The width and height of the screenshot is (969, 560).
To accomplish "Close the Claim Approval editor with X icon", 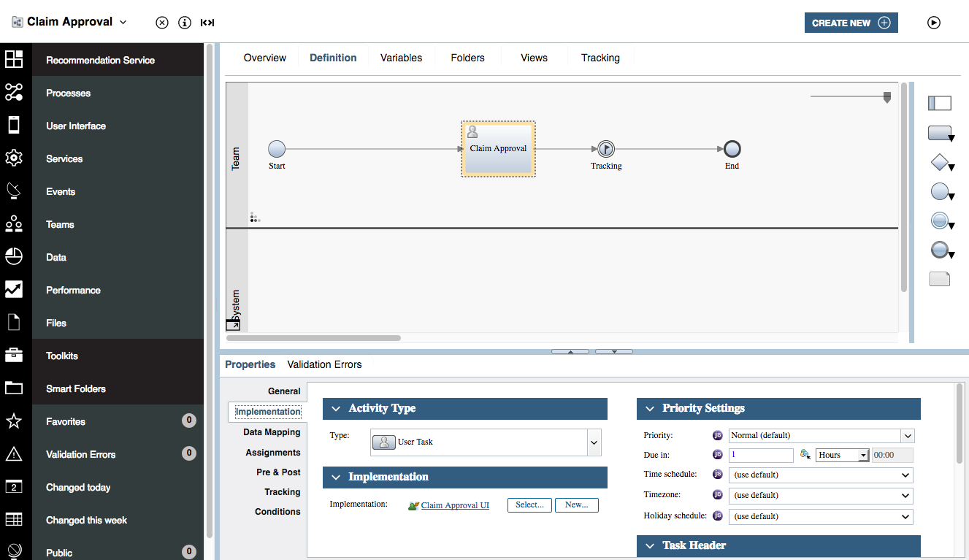I will (x=162, y=23).
